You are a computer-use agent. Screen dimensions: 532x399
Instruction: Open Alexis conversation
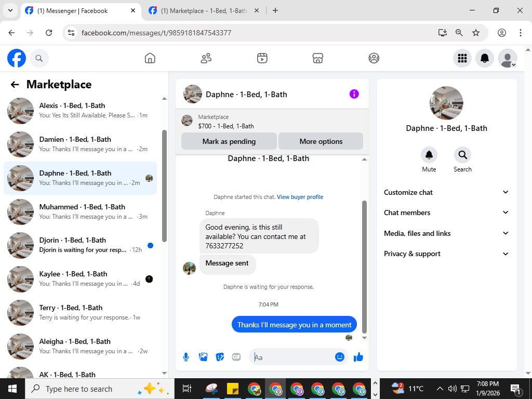click(80, 111)
